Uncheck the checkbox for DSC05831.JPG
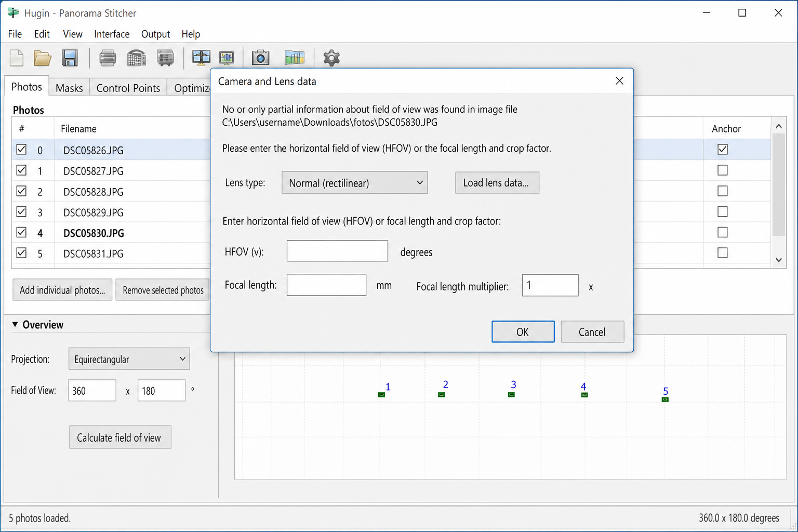 (x=21, y=253)
